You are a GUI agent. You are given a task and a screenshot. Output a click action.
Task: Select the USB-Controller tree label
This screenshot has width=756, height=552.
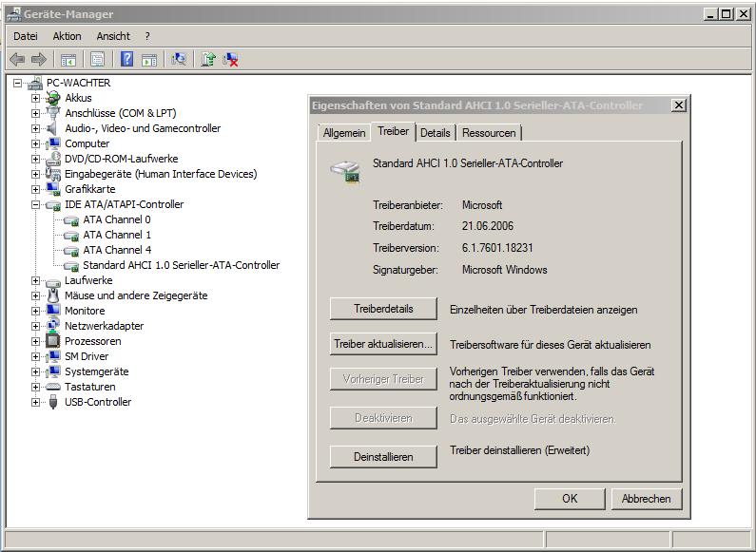98,402
